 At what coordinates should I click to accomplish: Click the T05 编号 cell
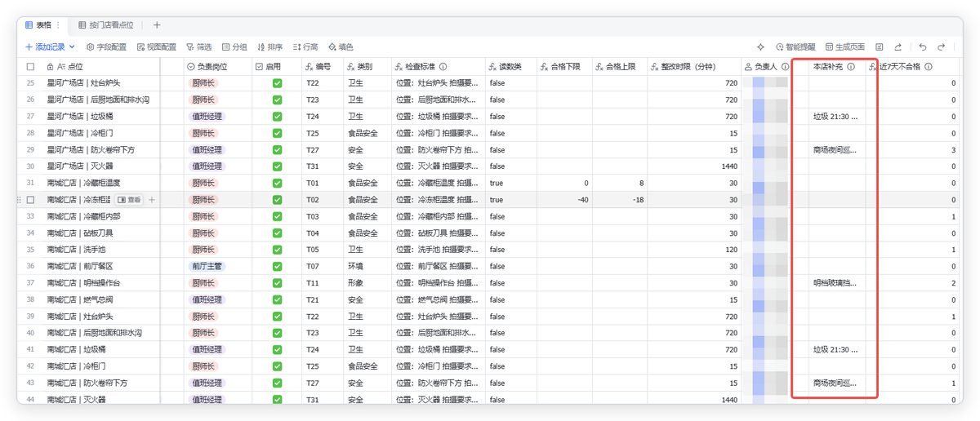pyautogui.click(x=322, y=250)
